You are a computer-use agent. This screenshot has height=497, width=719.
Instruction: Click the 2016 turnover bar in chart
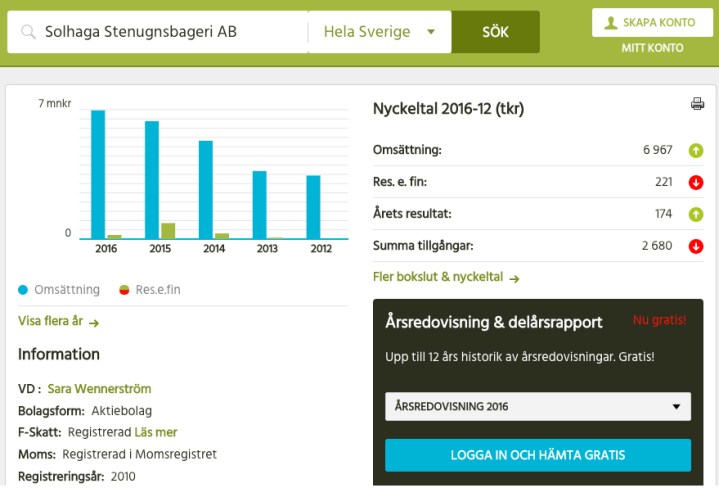pyautogui.click(x=98, y=174)
